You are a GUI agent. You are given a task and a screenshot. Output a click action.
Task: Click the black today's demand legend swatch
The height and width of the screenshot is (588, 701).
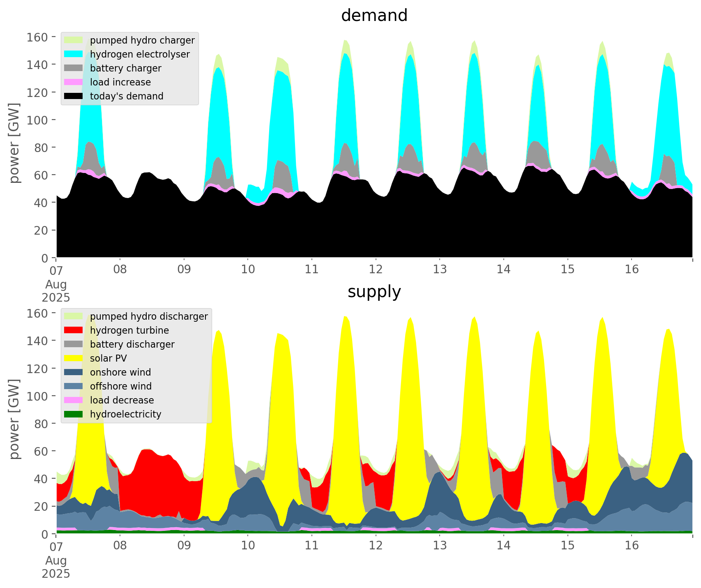tap(74, 96)
